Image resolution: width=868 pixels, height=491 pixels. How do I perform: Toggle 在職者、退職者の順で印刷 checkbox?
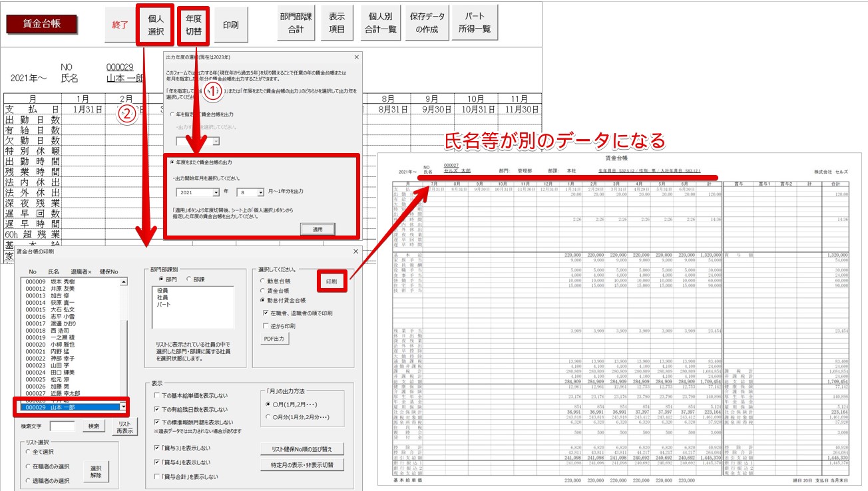coord(298,313)
